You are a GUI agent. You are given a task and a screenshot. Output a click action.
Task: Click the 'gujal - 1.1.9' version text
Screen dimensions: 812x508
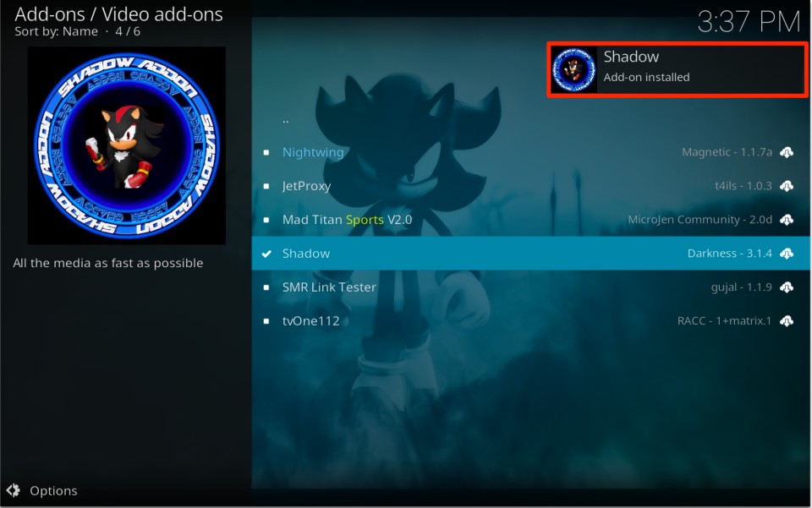tap(741, 287)
